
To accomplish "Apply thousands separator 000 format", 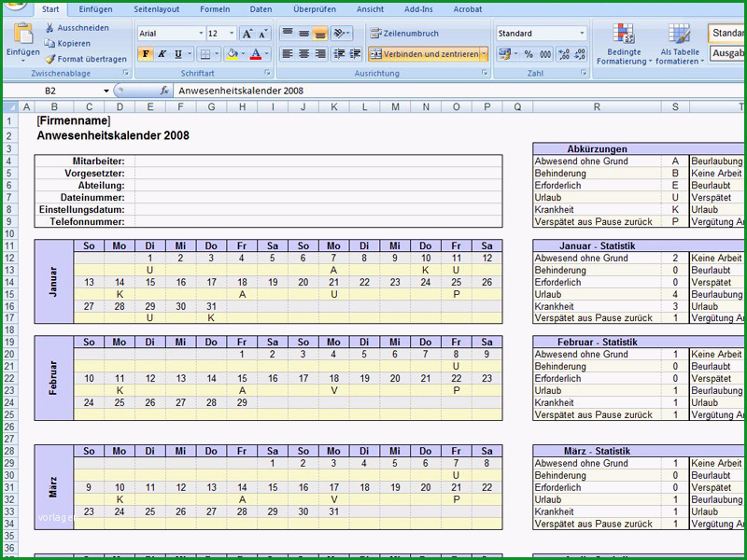I will (545, 54).
